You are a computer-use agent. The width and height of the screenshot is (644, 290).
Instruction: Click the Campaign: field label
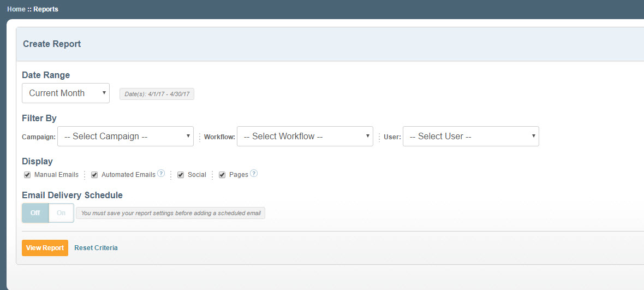pyautogui.click(x=39, y=137)
